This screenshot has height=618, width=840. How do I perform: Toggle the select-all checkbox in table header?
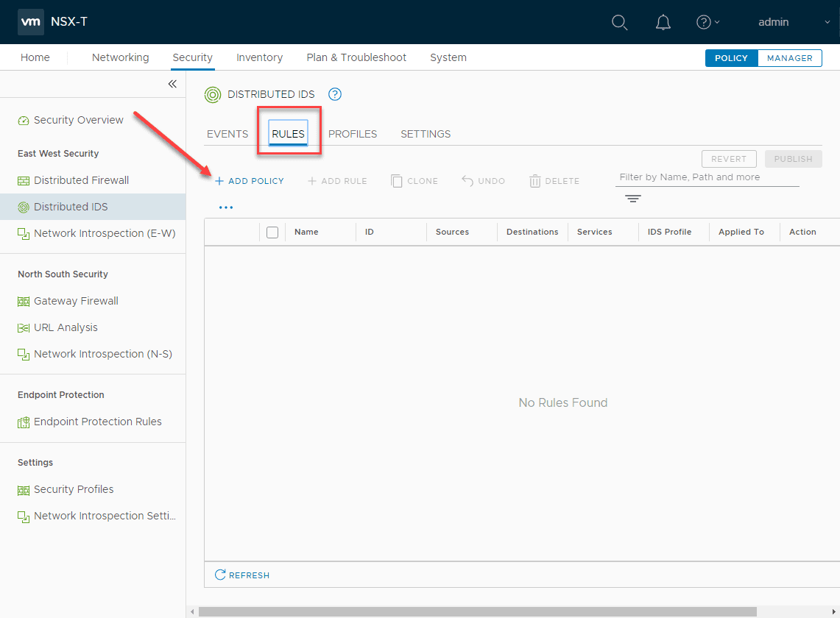[x=272, y=232]
